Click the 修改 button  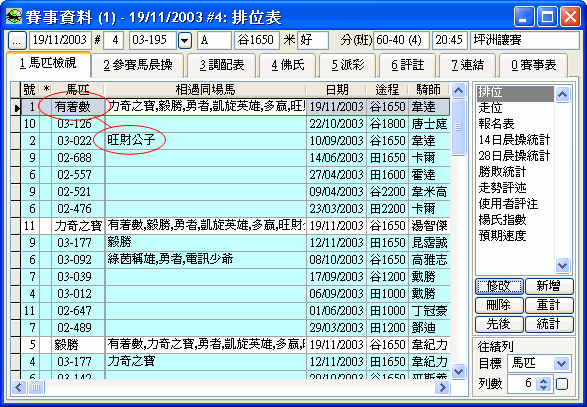click(x=499, y=286)
